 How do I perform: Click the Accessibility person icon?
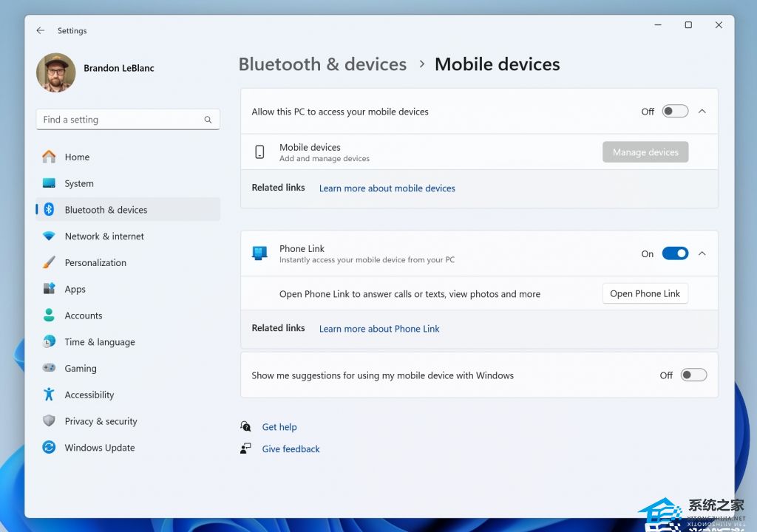pyautogui.click(x=49, y=395)
